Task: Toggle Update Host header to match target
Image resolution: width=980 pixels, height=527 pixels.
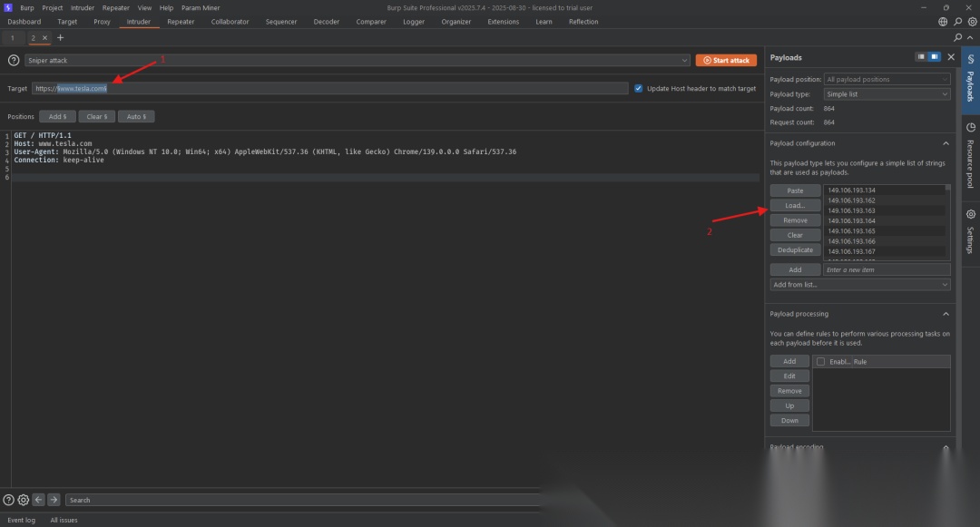Action: pos(638,88)
